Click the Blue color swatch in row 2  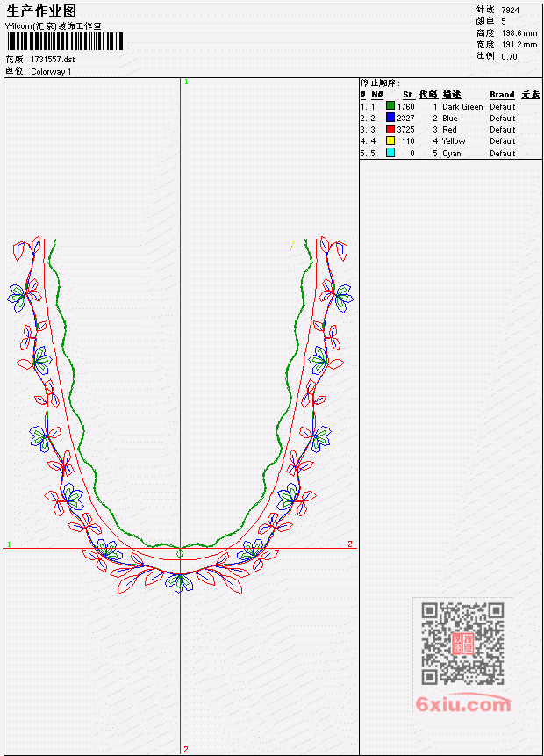390,118
